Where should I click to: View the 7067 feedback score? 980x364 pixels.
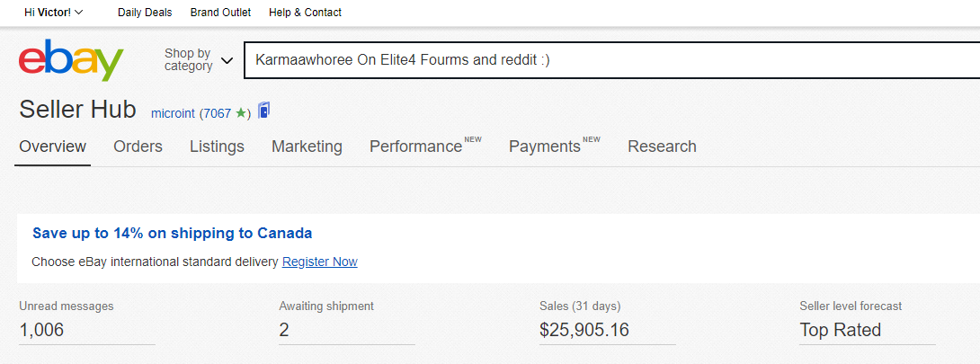point(218,113)
